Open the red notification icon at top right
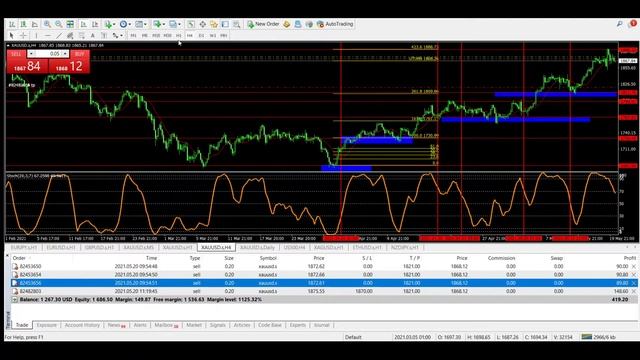This screenshot has width=640, height=360. tap(633, 24)
